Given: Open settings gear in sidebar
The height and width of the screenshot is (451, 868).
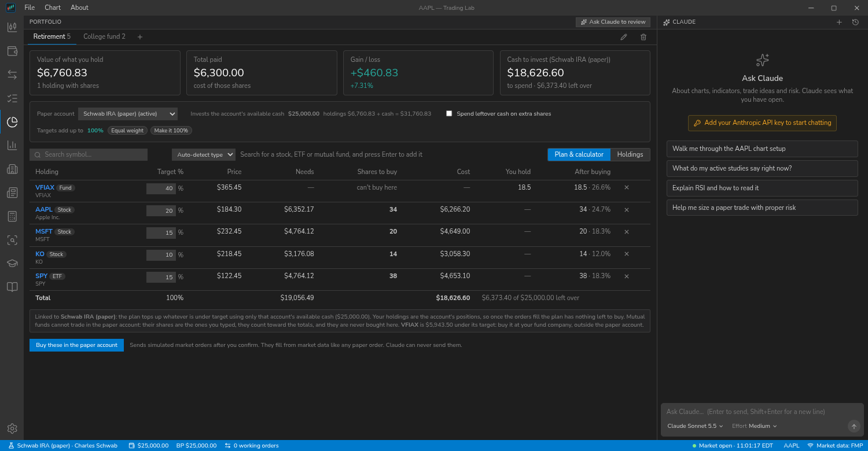Looking at the screenshot, I should (x=12, y=428).
